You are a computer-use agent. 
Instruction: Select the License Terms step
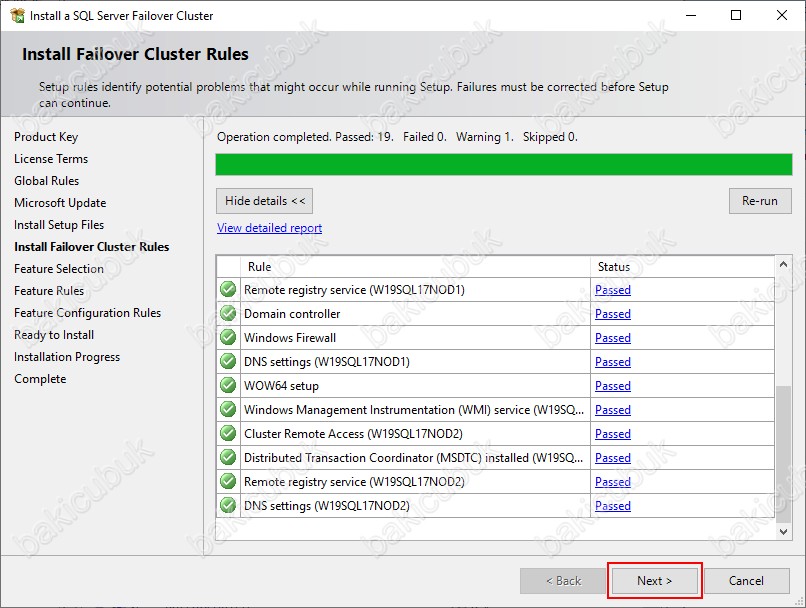coord(51,159)
